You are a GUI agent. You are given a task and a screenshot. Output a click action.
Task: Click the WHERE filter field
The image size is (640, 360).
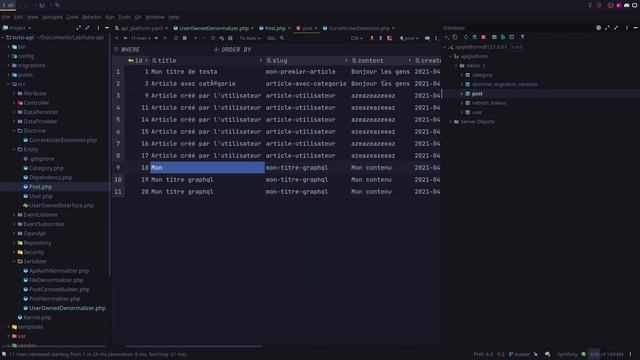163,49
